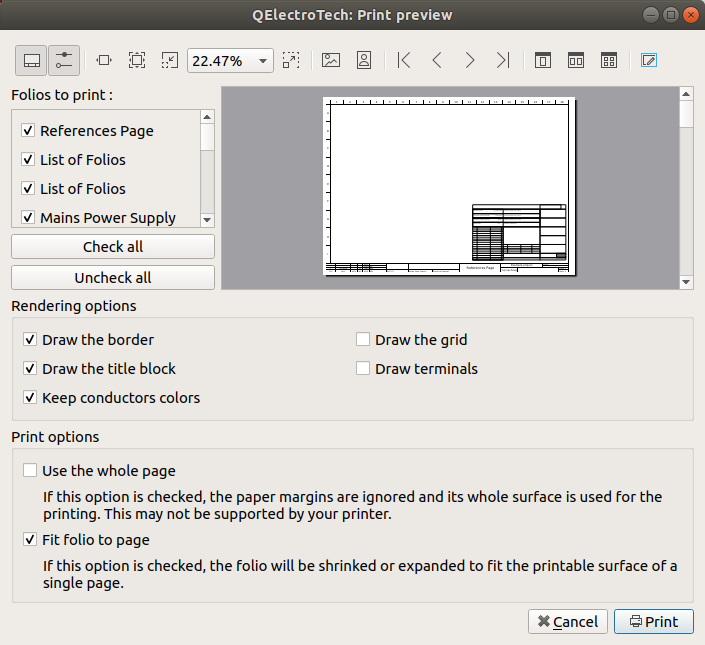Enable Draw the grid checkbox
Image resolution: width=705 pixels, height=645 pixels.
[x=363, y=339]
